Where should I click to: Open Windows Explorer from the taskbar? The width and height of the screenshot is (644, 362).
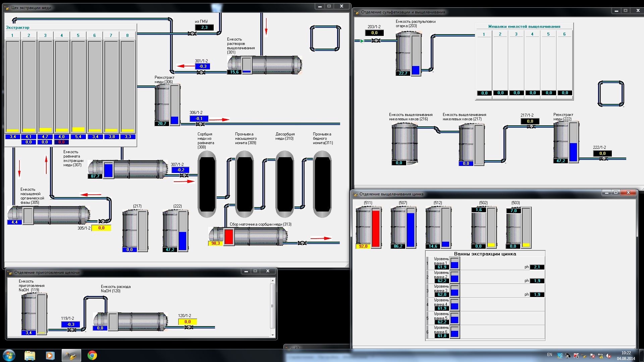pyautogui.click(x=30, y=355)
